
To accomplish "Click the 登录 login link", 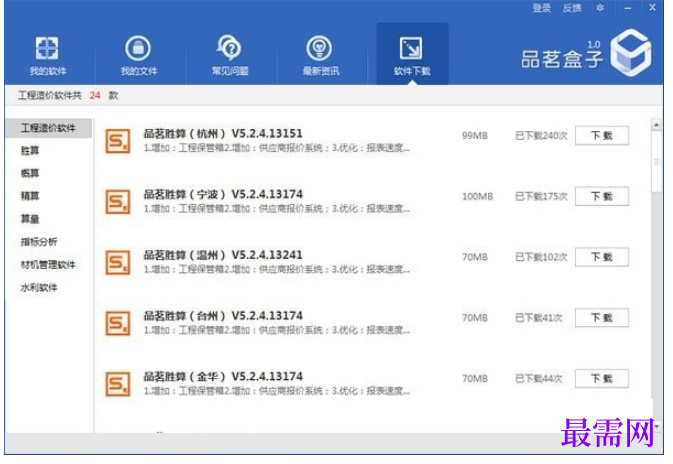I will coord(542,8).
